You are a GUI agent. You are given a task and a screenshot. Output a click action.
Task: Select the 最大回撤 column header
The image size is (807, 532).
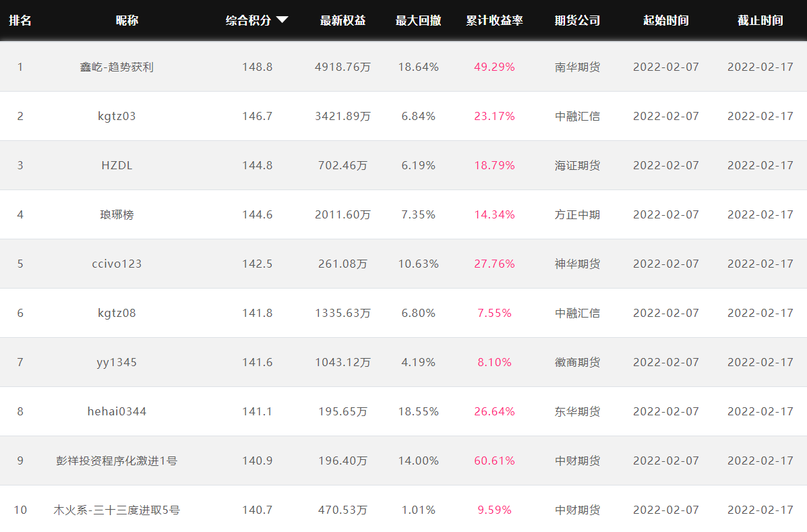pos(419,21)
